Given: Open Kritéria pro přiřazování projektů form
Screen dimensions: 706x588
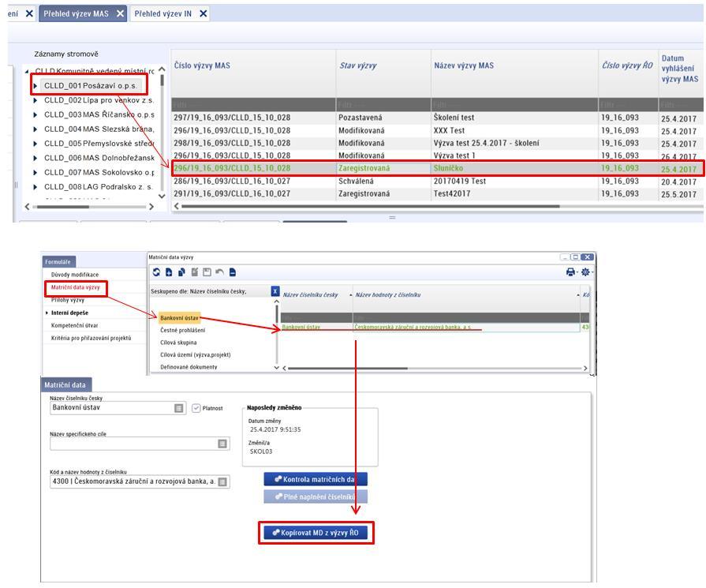Looking at the screenshot, I should (92, 338).
